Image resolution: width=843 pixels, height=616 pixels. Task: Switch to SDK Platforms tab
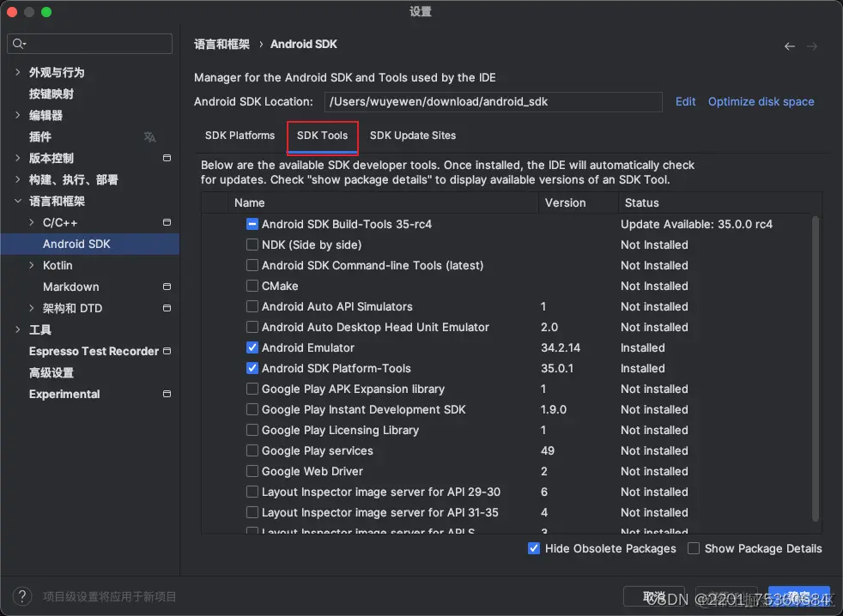(x=240, y=136)
